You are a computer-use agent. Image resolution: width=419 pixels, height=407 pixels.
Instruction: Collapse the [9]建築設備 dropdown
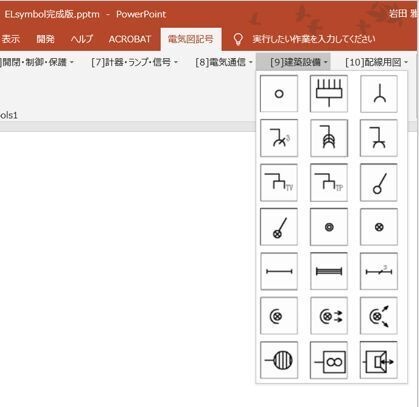click(x=293, y=62)
